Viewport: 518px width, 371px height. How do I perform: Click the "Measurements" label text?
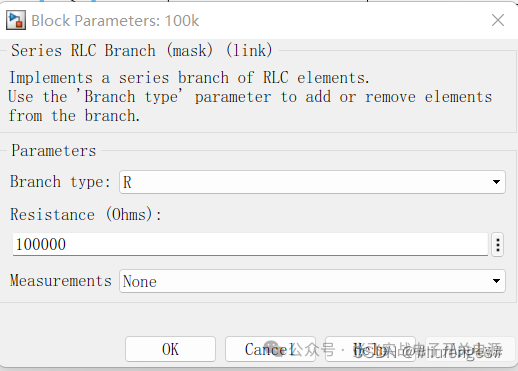tap(61, 281)
